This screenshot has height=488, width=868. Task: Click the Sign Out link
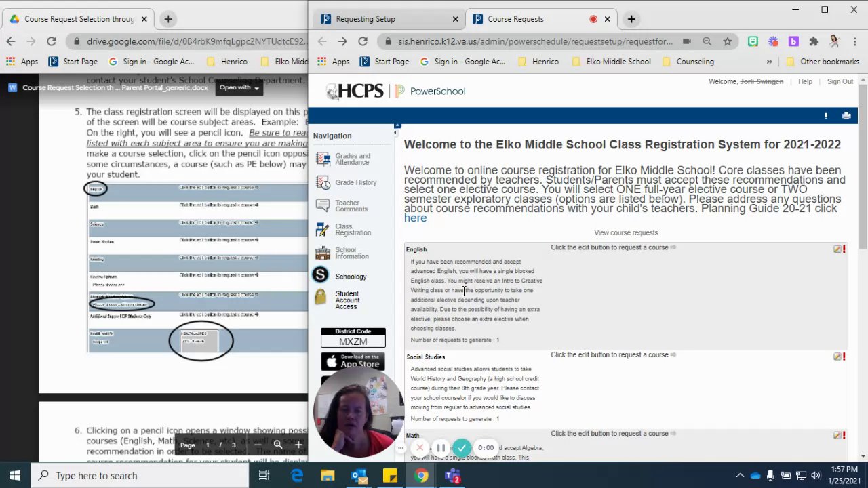(840, 81)
